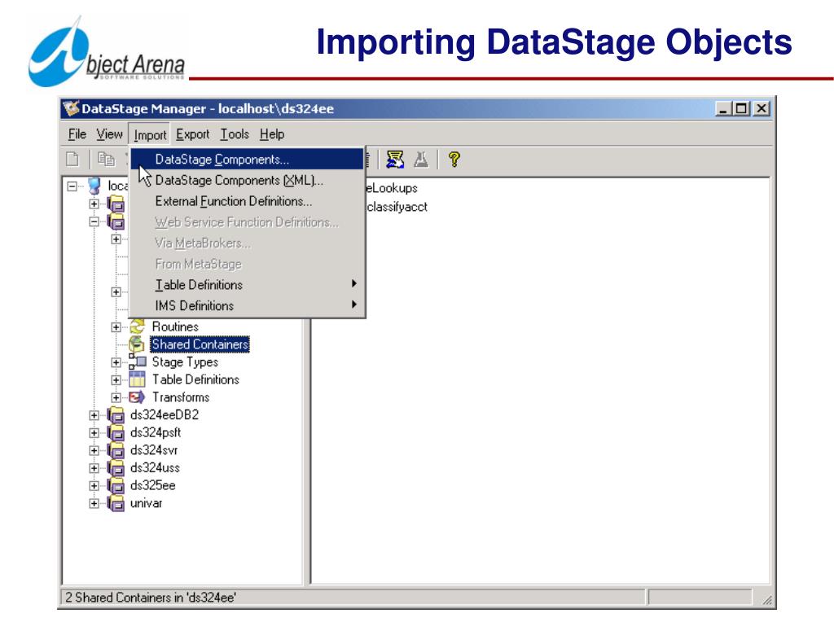The image size is (834, 644).
Task: Select the ds324psft project label
Action: click(156, 432)
